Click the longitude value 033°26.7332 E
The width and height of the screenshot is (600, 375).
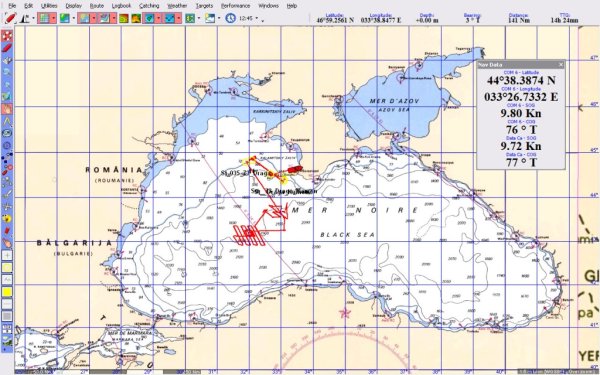[521, 97]
